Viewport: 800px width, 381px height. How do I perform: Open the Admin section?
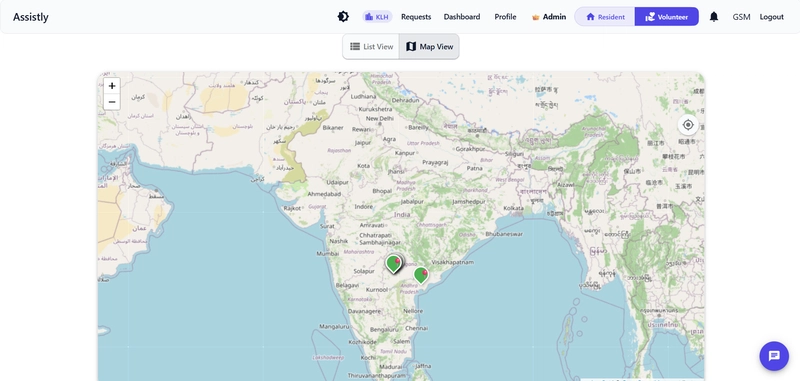(x=549, y=17)
